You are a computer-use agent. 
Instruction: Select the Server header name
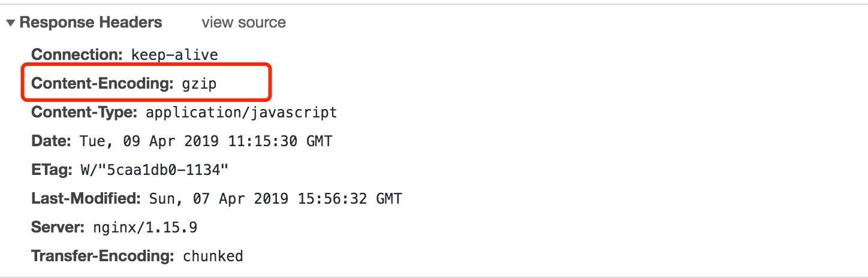(58, 228)
